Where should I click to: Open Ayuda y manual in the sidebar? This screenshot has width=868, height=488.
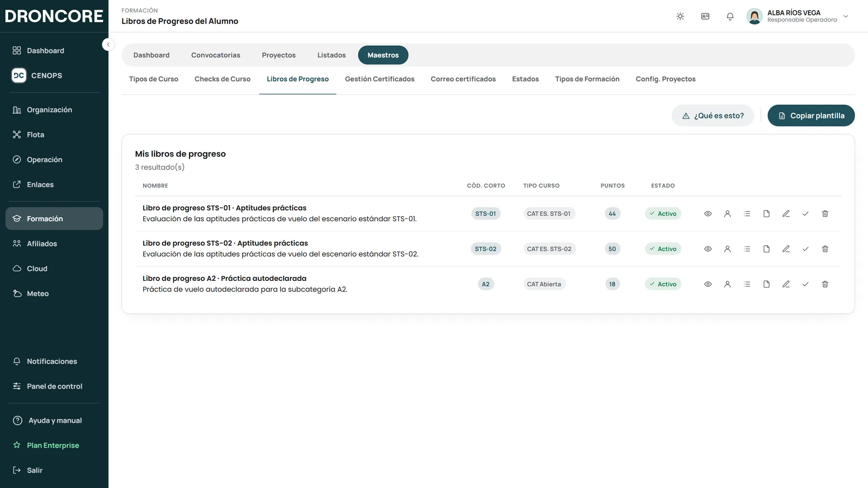[54, 421]
